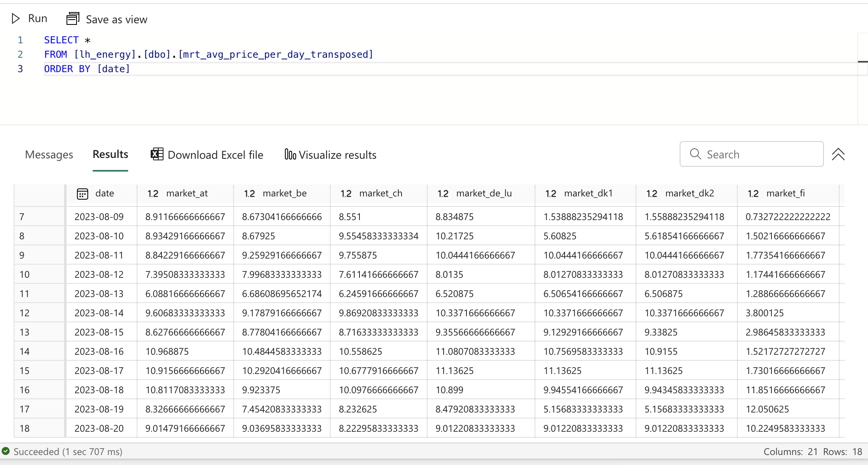Screen dimensions: 868x465
Task: Click the search magnifier icon
Action: [x=695, y=154]
